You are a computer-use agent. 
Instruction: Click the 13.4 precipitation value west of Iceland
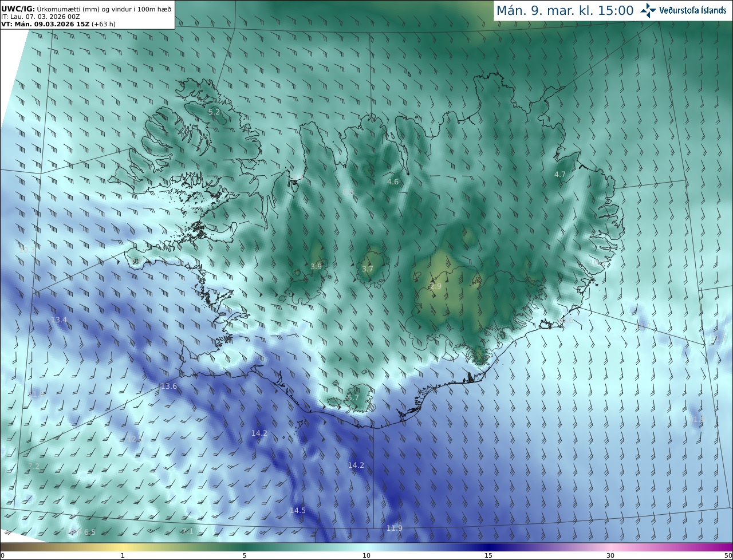(59, 320)
